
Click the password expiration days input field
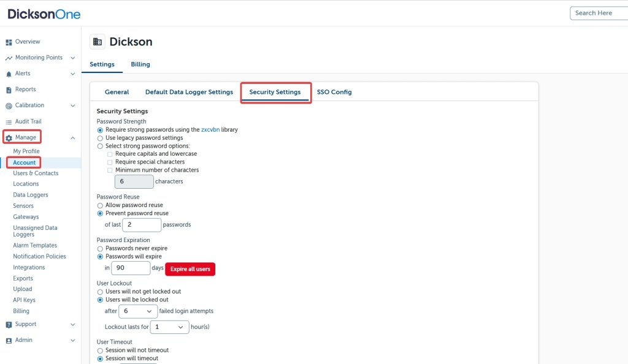(131, 269)
